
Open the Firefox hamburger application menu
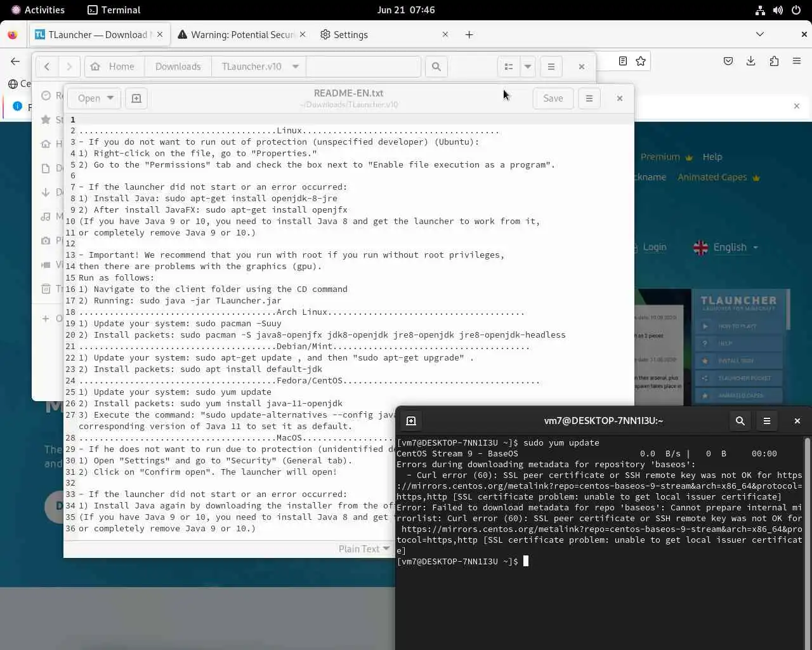(797, 61)
